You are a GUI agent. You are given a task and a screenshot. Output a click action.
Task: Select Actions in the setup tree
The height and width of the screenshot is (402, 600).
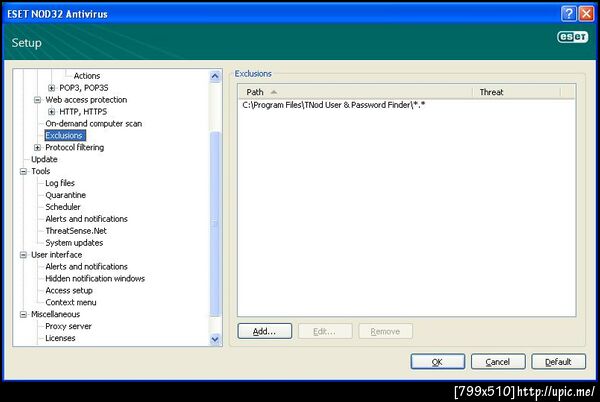pyautogui.click(x=87, y=76)
